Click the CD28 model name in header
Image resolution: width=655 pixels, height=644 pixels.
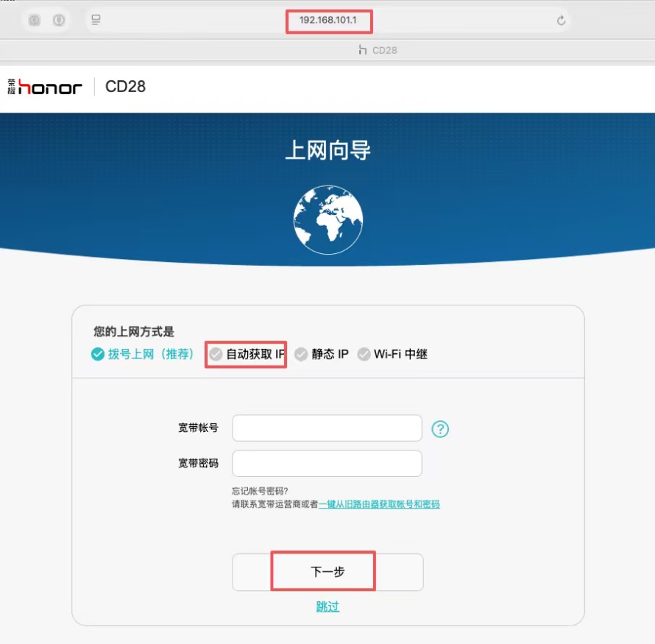coord(125,86)
